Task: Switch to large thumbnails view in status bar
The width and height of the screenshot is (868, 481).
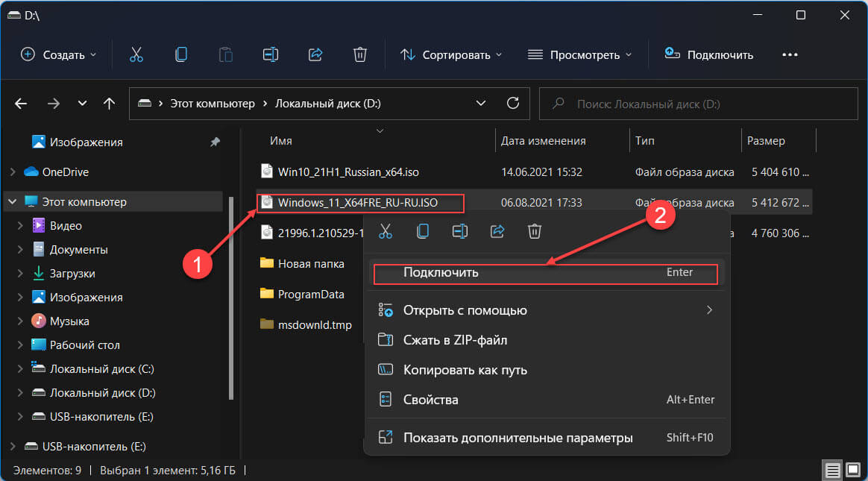Action: pos(854,470)
